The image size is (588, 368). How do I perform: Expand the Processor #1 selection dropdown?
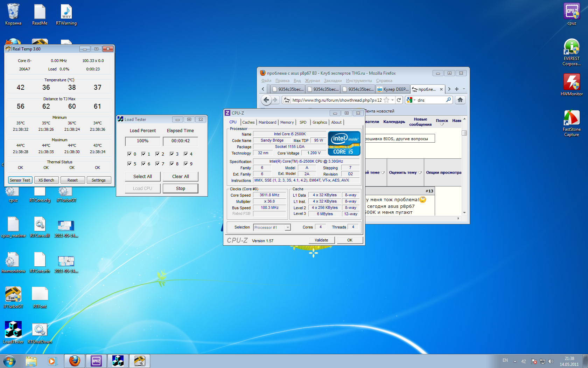tap(287, 227)
